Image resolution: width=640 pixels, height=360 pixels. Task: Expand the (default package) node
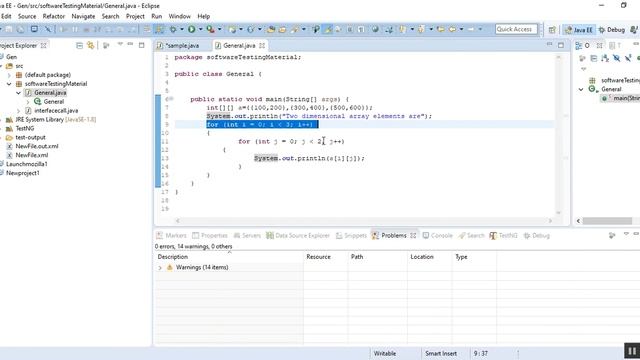tap(9, 75)
